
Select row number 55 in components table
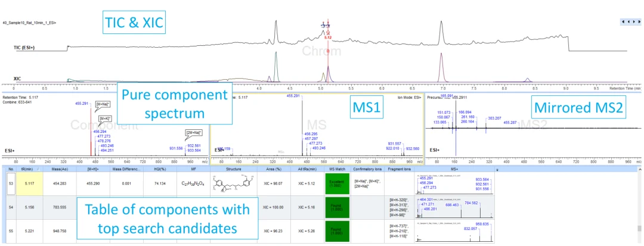[11, 231]
